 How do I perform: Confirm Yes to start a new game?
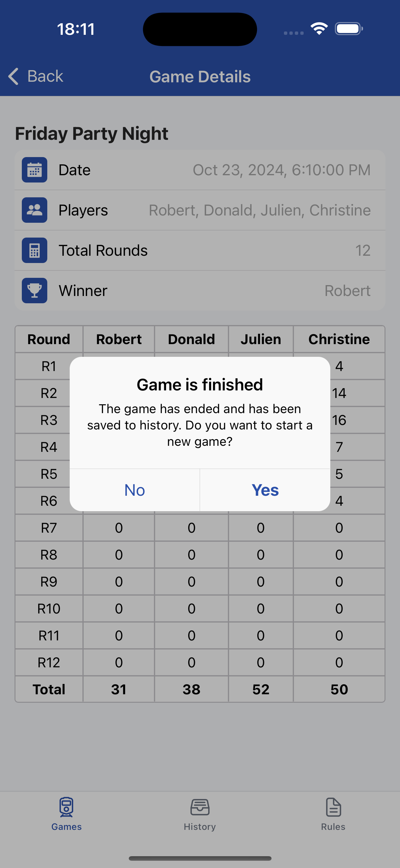pyautogui.click(x=265, y=490)
